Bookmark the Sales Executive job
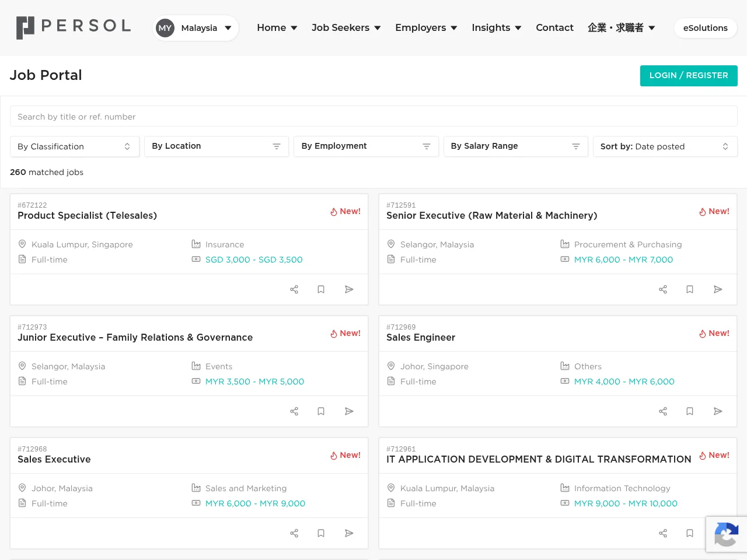Viewport: 747px width, 560px height. (x=321, y=533)
